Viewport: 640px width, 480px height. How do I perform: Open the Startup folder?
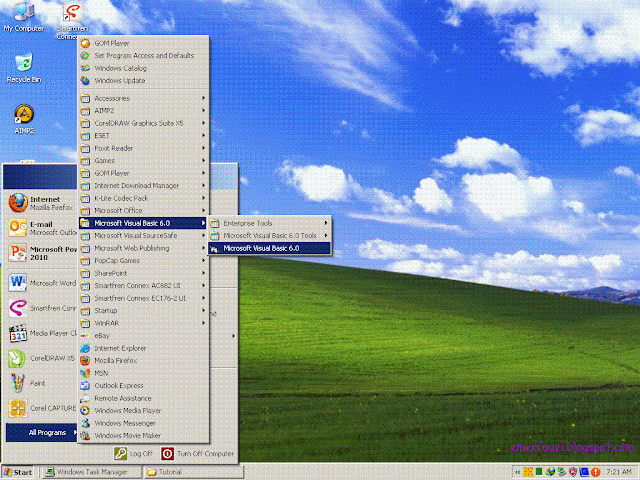click(x=144, y=311)
